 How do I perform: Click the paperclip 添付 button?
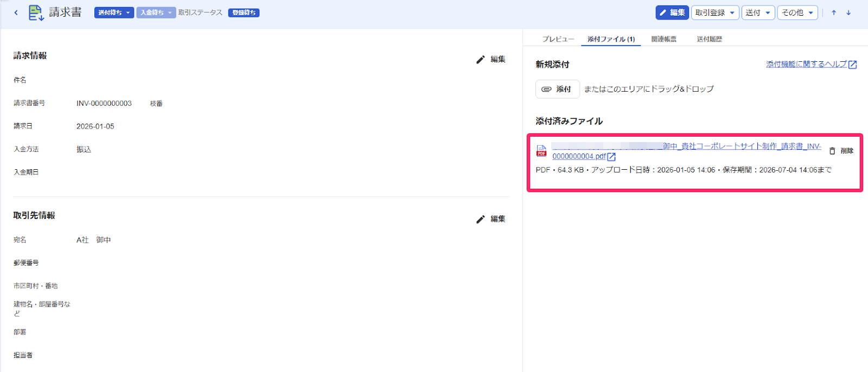[557, 89]
